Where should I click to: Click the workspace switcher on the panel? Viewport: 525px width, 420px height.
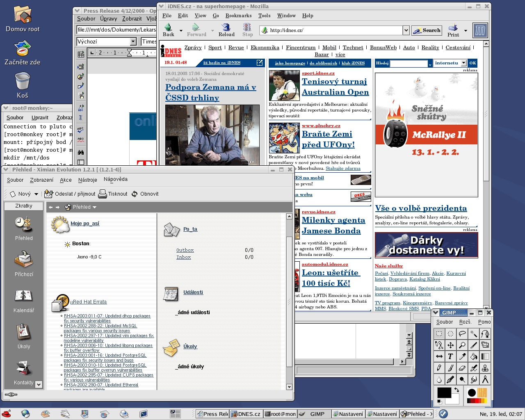[175, 414]
